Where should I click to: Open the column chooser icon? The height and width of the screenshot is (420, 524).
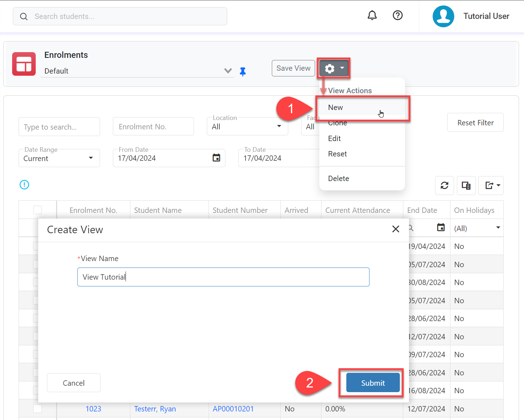tap(466, 185)
